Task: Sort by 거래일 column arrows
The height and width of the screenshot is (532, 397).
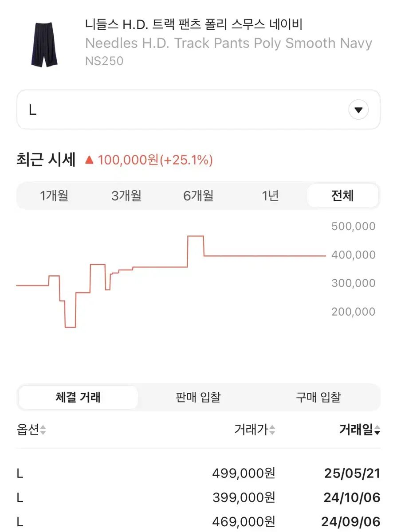Action: pos(377,430)
